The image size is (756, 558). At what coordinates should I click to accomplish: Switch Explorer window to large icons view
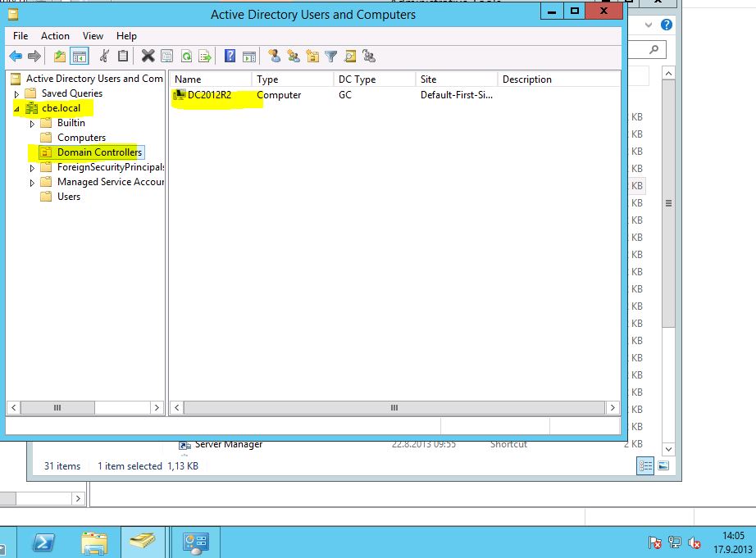pos(663,465)
